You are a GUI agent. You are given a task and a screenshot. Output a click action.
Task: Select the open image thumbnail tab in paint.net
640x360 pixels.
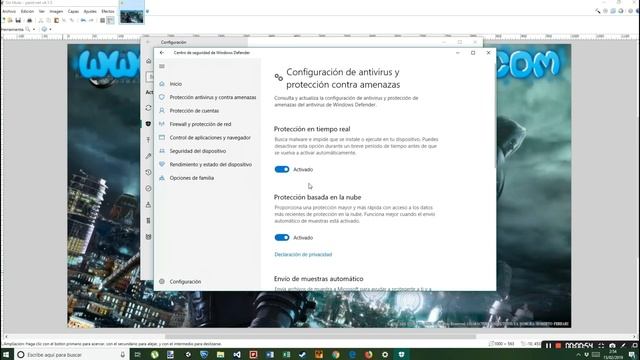click(x=132, y=14)
